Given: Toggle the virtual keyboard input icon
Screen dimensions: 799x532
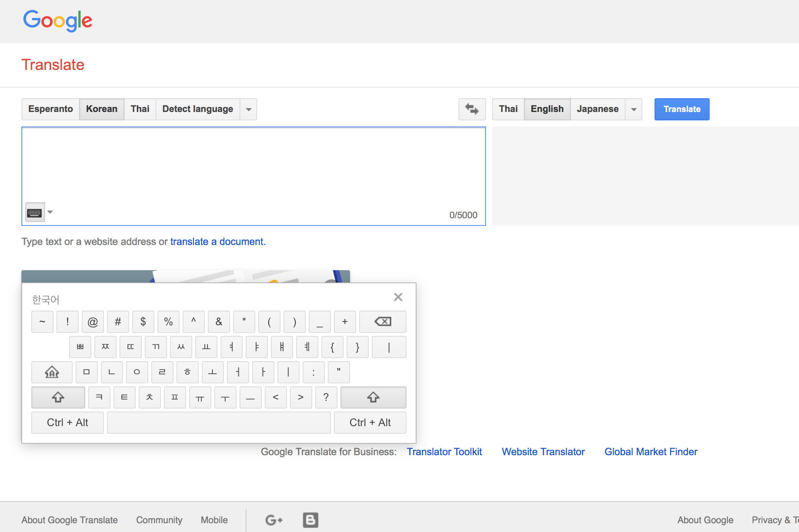Looking at the screenshot, I should 35,212.
